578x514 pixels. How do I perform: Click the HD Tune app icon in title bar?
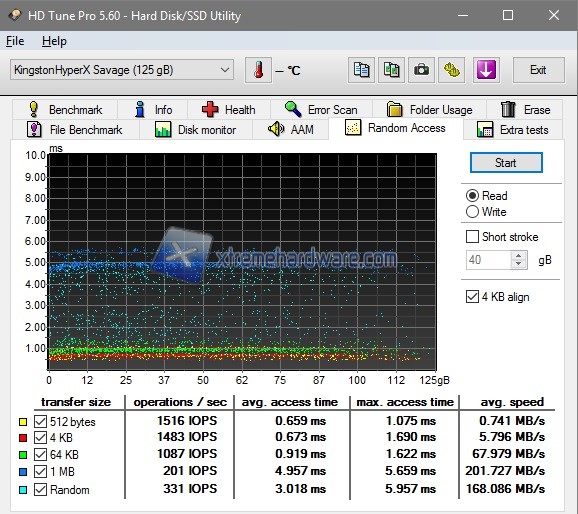15,15
